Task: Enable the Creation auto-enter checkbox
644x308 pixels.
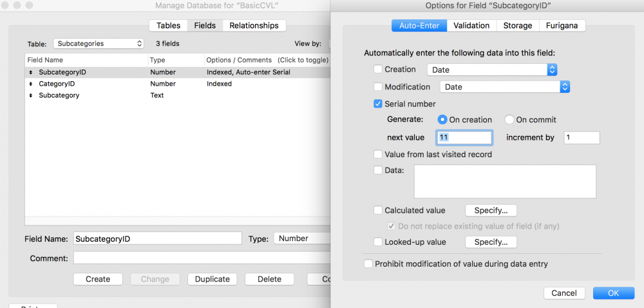Action: 378,70
